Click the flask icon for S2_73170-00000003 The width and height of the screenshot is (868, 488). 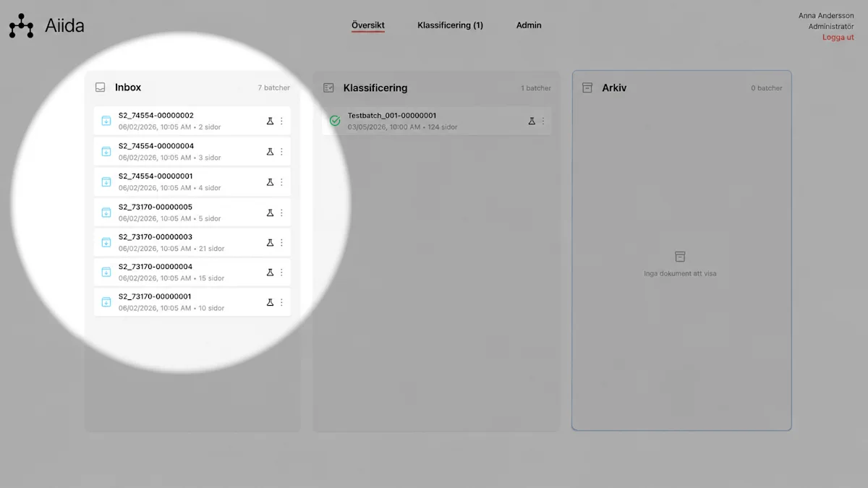[x=270, y=242]
